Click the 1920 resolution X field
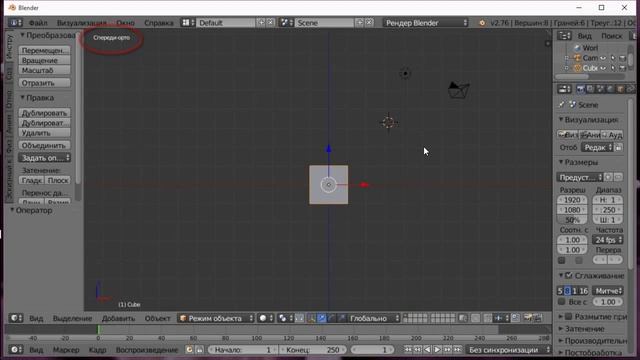Viewport: 640px width, 360px height. pyautogui.click(x=572, y=200)
